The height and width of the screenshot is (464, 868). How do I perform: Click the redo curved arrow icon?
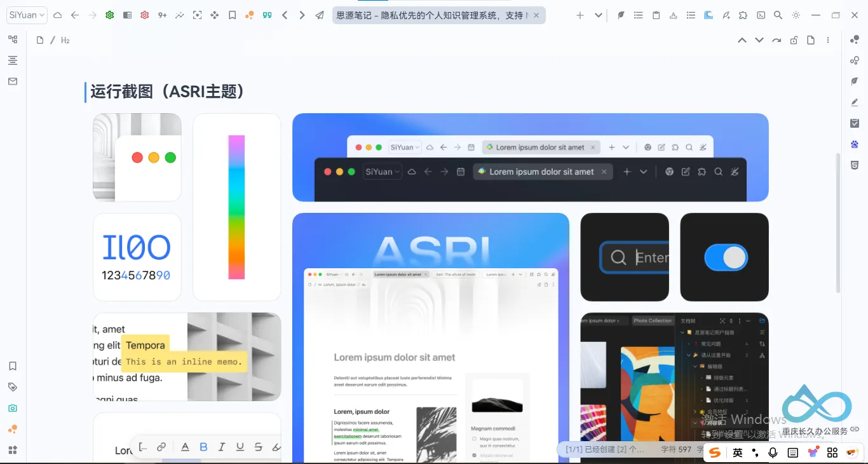coord(776,40)
